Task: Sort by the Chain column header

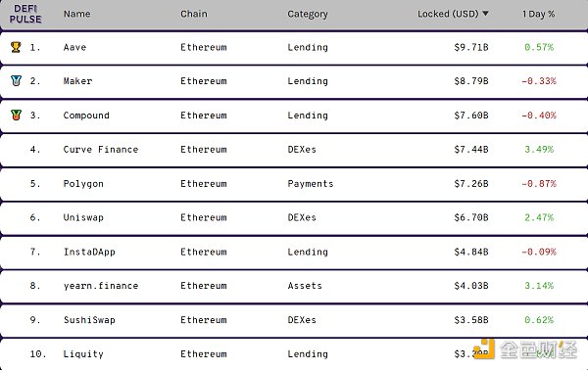Action: click(193, 14)
